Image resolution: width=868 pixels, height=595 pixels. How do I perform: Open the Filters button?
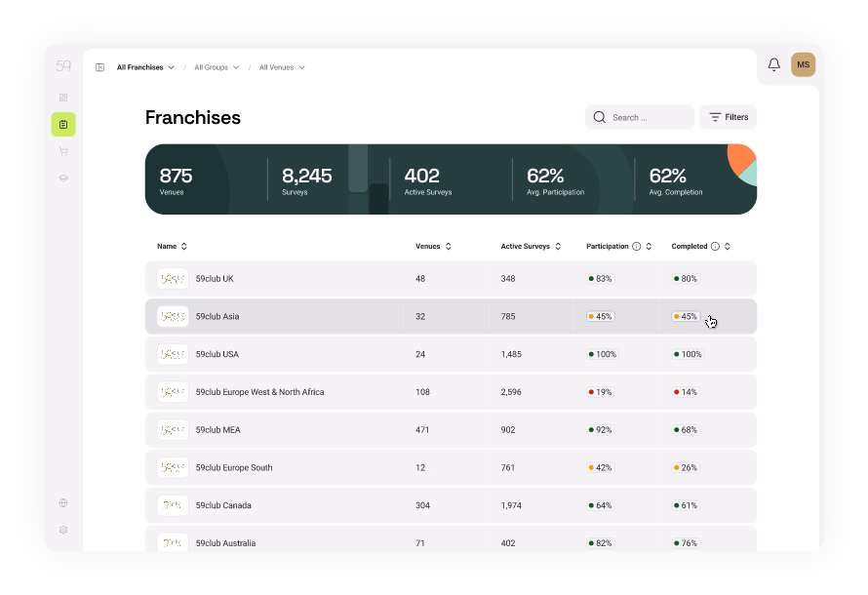(x=728, y=117)
